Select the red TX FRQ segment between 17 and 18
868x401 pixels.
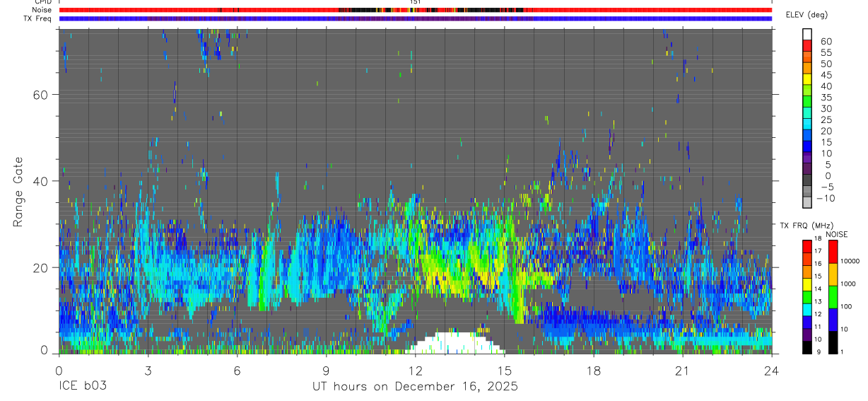(x=807, y=247)
